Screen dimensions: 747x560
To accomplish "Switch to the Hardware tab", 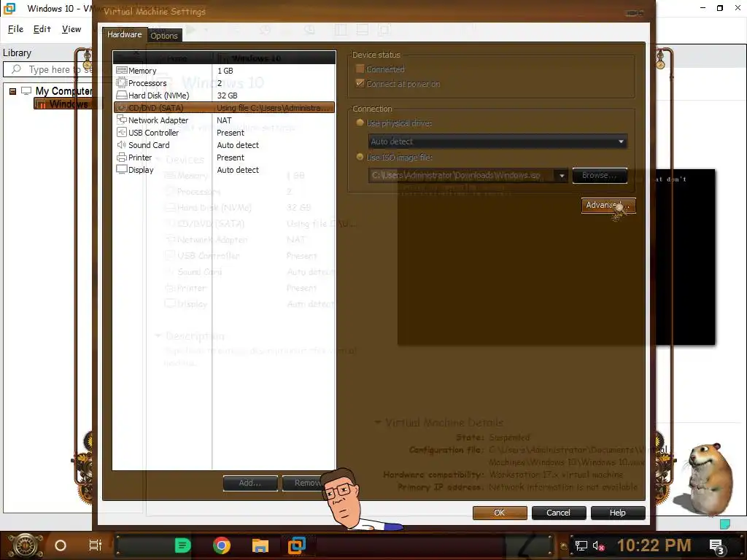I will coord(124,34).
